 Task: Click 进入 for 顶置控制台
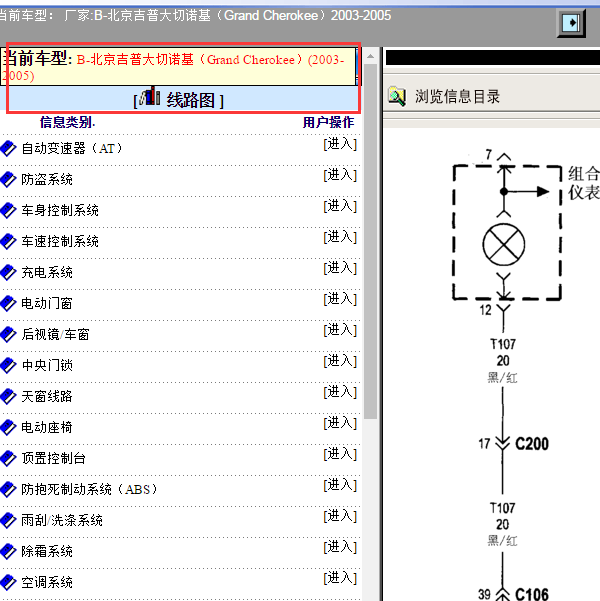coord(340,455)
